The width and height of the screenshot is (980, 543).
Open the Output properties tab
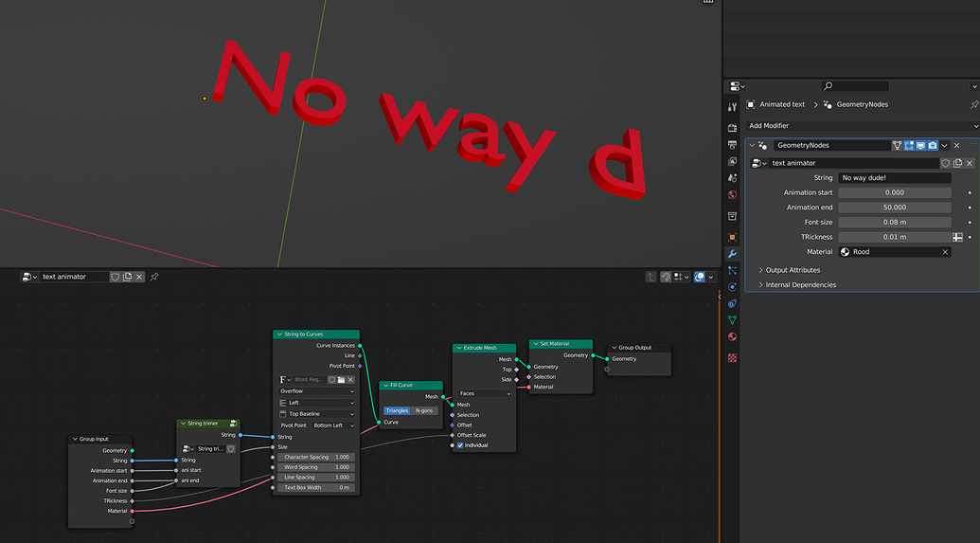click(x=732, y=144)
